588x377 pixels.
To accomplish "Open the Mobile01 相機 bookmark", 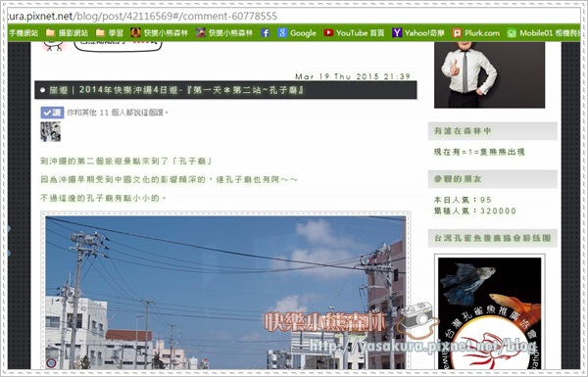I will (x=543, y=33).
